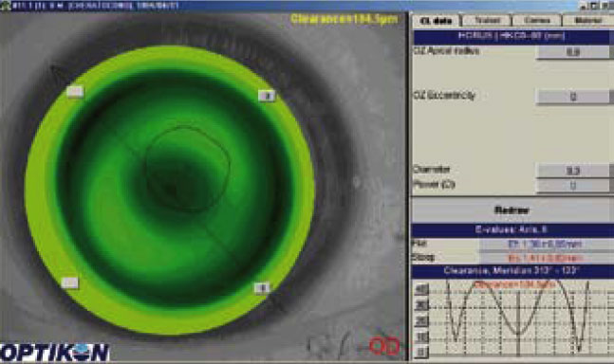
Task: Click the OZ Eccentricity value field
Action: tap(572, 97)
